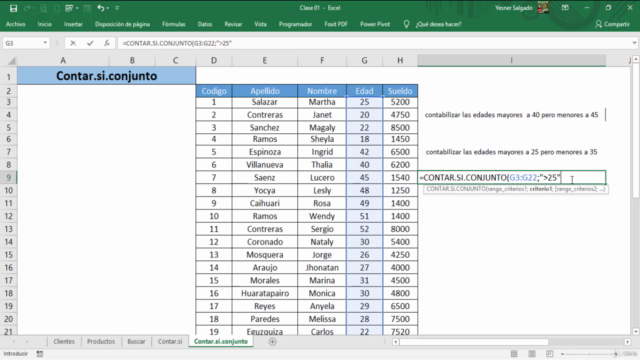The width and height of the screenshot is (640, 360).
Task: Select the cell with name Jhonatan
Action: coord(322,268)
